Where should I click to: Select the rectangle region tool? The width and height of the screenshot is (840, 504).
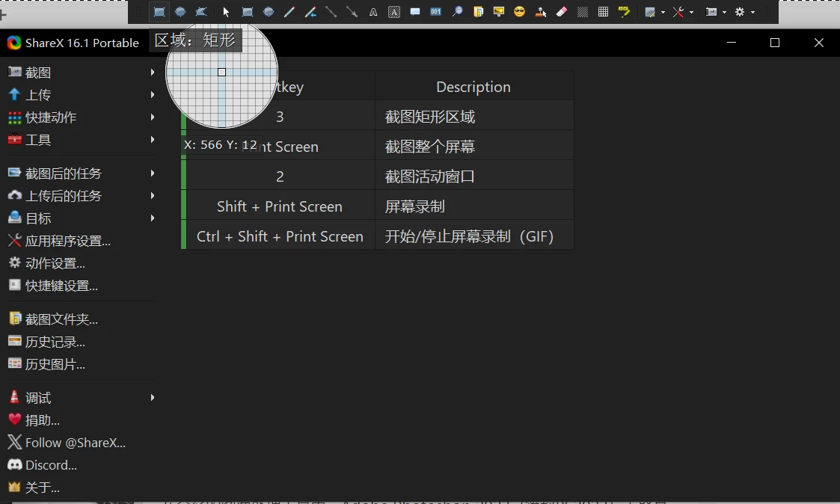(159, 12)
